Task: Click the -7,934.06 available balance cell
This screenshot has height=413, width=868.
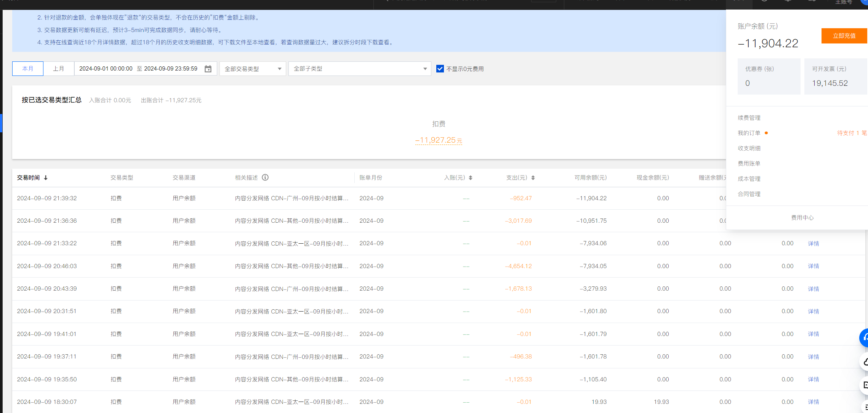Action: pyautogui.click(x=593, y=243)
